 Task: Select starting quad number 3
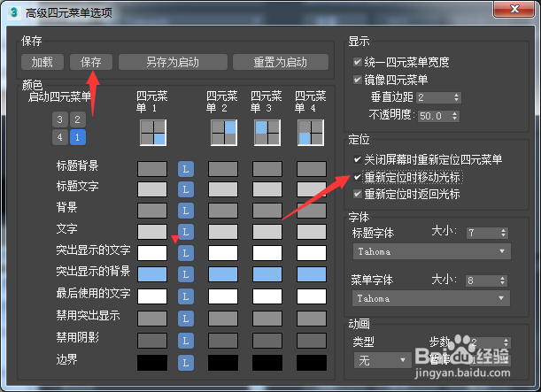point(60,119)
